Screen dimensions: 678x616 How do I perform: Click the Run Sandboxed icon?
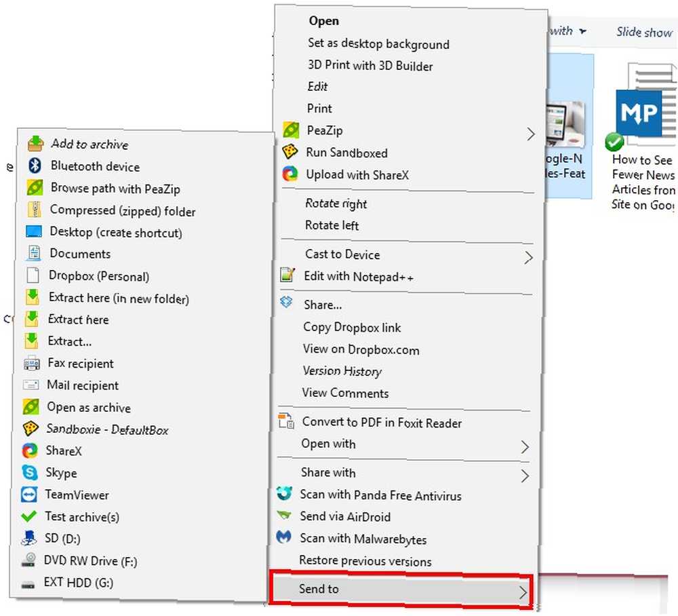point(290,152)
